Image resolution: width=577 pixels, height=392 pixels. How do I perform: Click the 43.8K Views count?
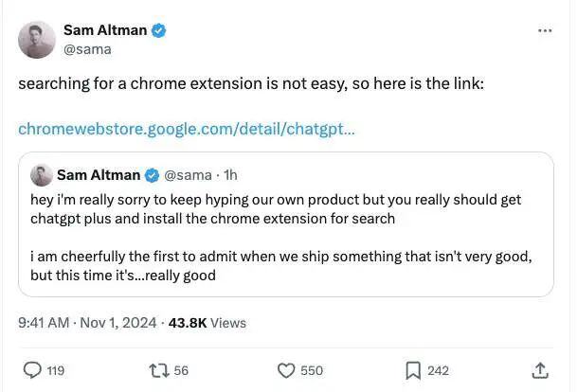(207, 323)
